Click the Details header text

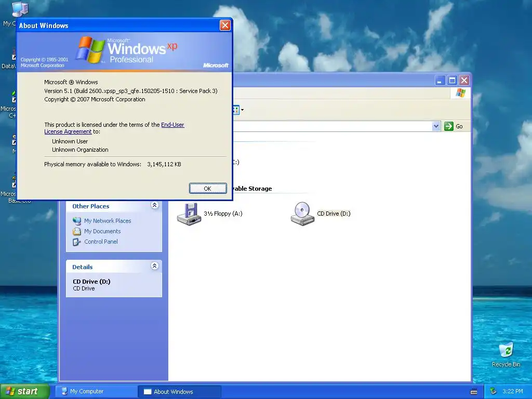83,267
